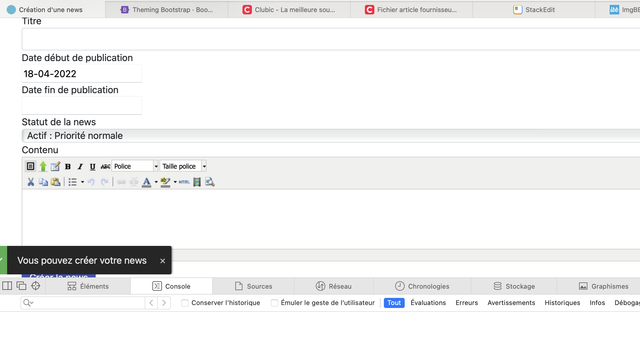Select the Création d'une news tab

pos(51,9)
